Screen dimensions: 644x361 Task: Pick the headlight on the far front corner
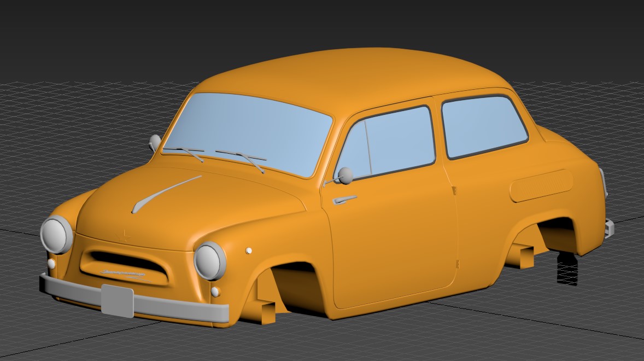[x=57, y=235]
